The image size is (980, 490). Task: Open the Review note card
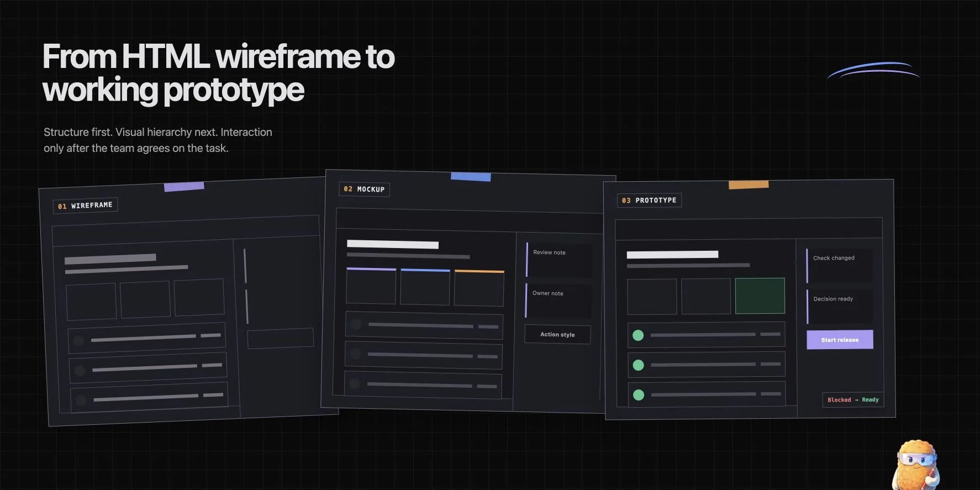click(x=559, y=260)
